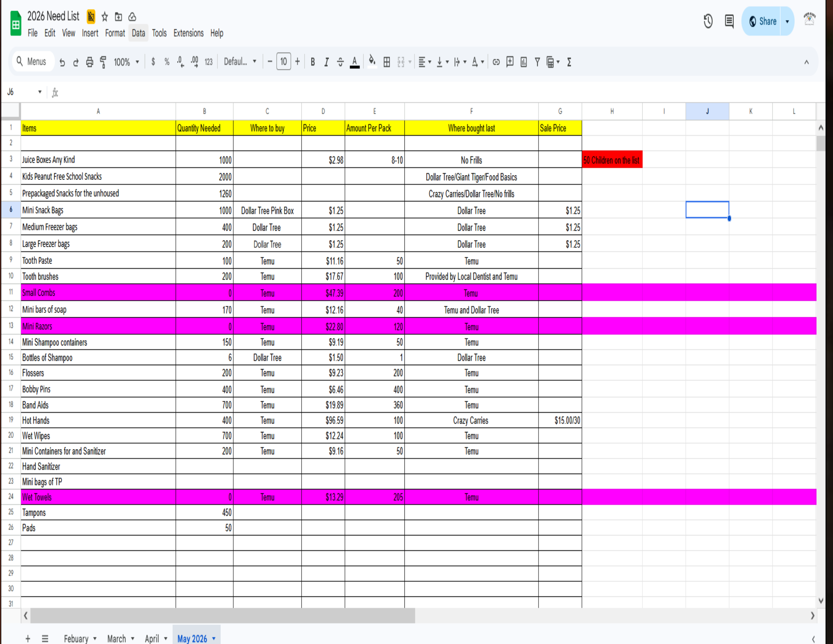
Task: Open the Tools menu
Action: pyautogui.click(x=159, y=33)
